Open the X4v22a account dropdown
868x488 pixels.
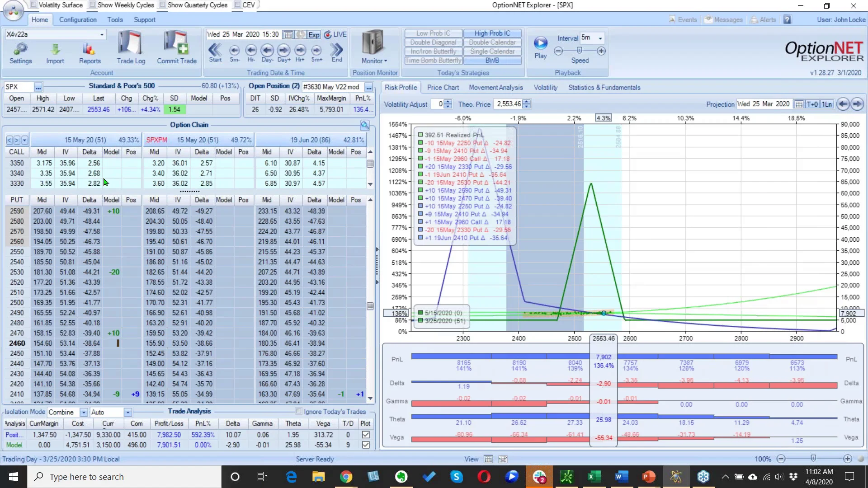tap(102, 34)
